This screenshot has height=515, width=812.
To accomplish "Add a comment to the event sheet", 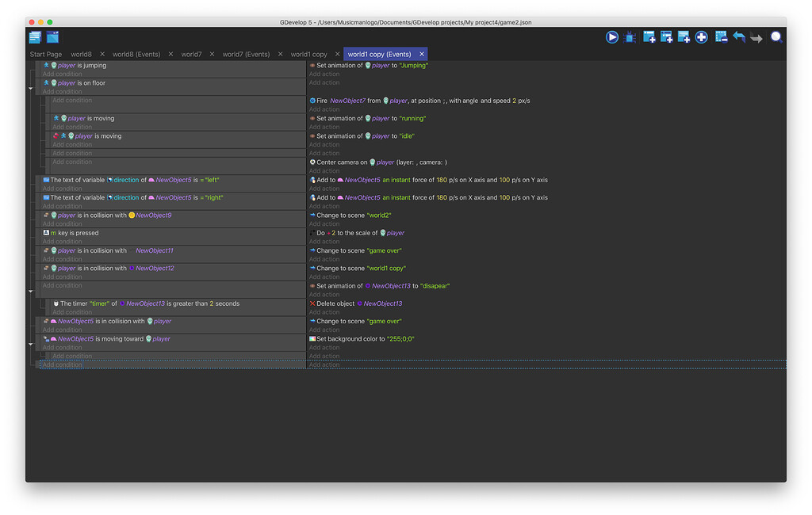I will tap(684, 36).
